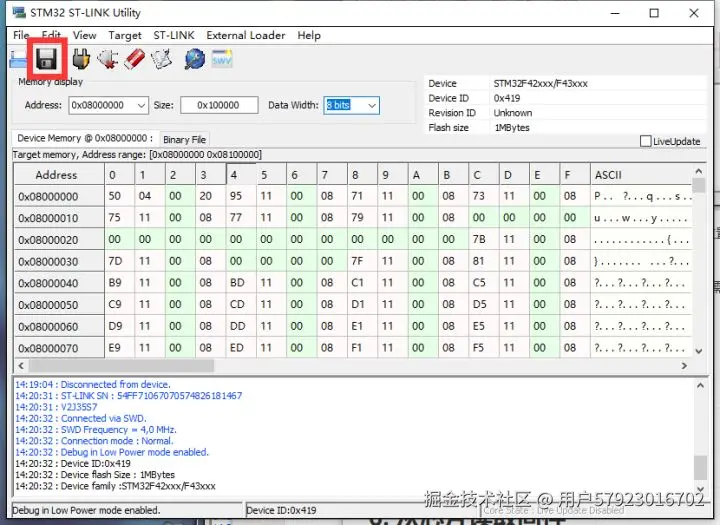The image size is (720, 525).
Task: Select row address 0x08000000
Action: pyautogui.click(x=59, y=197)
